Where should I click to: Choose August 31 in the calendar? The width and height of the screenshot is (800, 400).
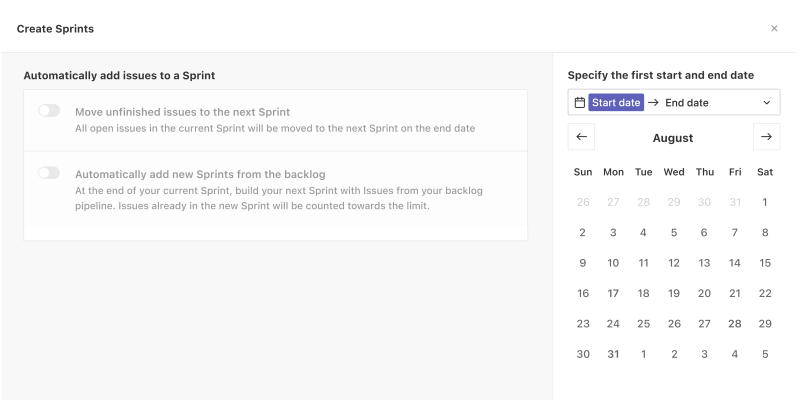tap(613, 354)
